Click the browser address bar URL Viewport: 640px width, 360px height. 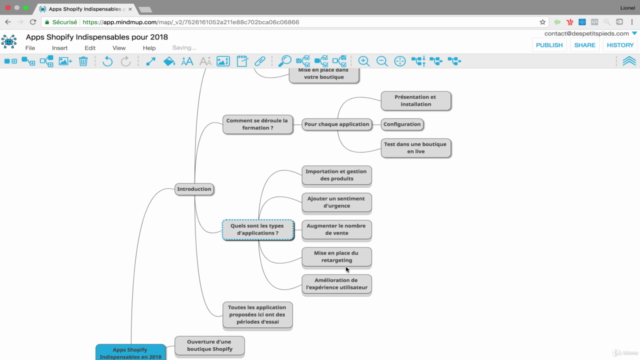[x=191, y=22]
